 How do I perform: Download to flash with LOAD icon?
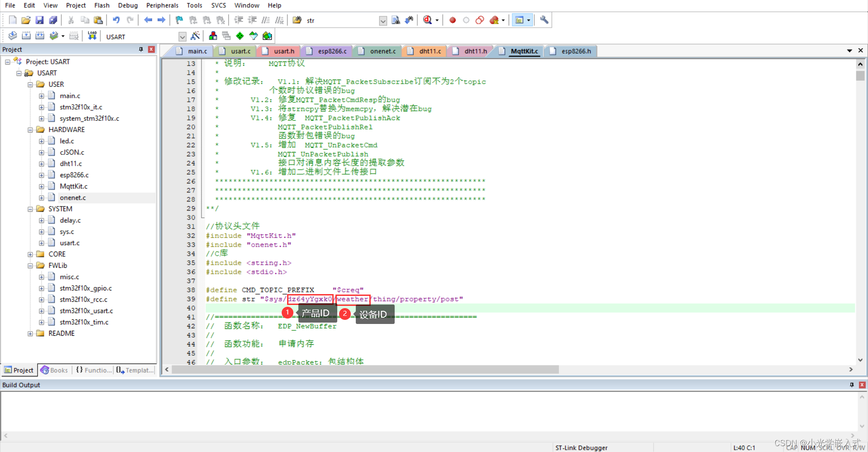point(92,36)
